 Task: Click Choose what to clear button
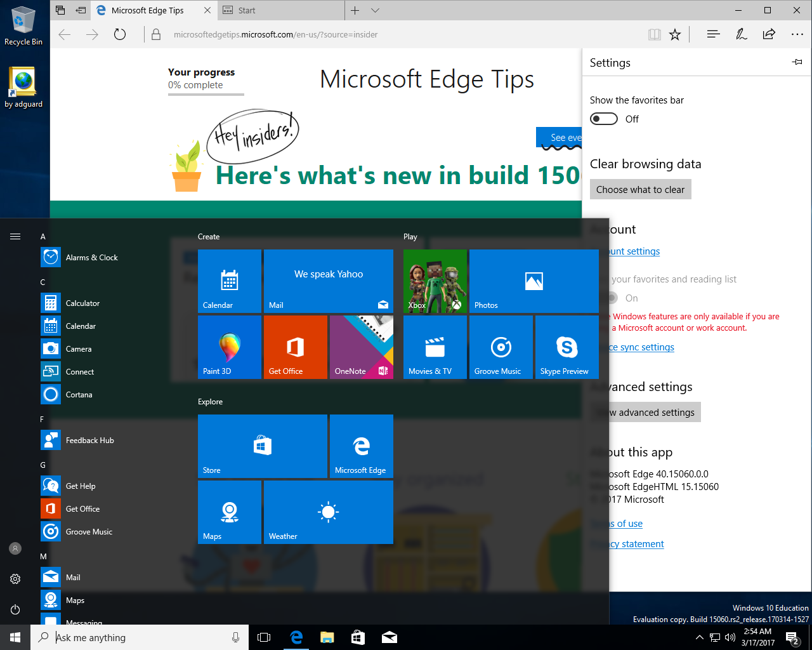point(641,189)
